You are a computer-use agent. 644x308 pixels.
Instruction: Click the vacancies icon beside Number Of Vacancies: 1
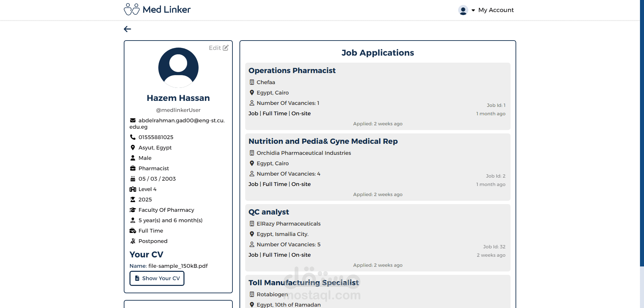252,103
